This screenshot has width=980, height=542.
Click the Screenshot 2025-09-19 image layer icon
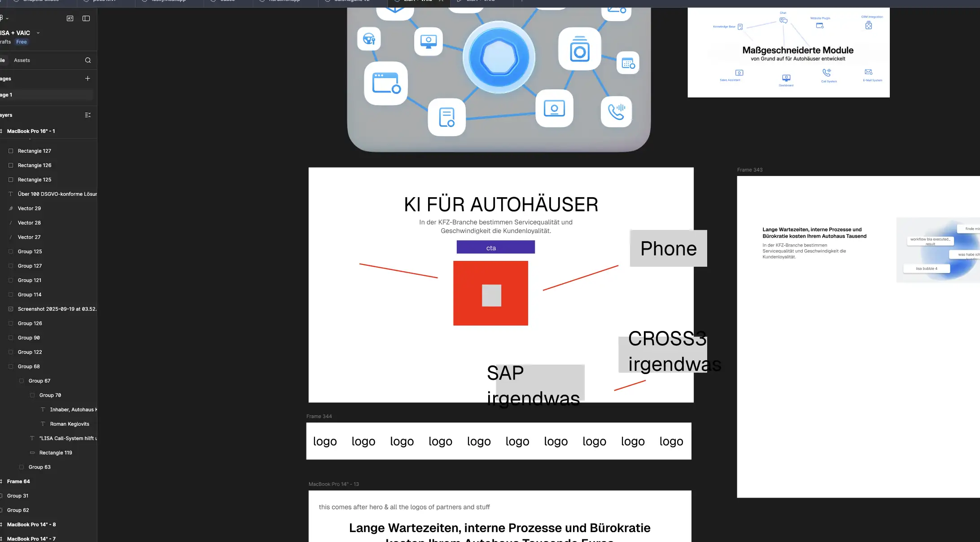[11, 309]
